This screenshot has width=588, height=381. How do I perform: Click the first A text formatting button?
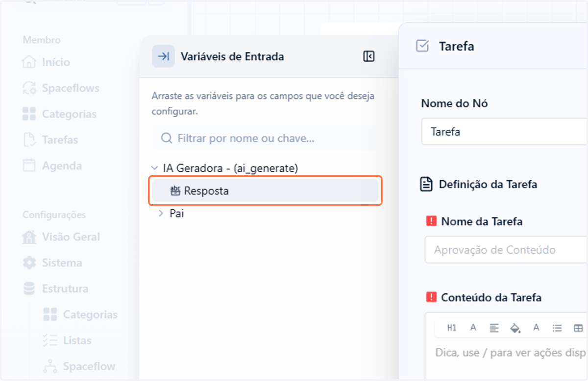tap(473, 328)
